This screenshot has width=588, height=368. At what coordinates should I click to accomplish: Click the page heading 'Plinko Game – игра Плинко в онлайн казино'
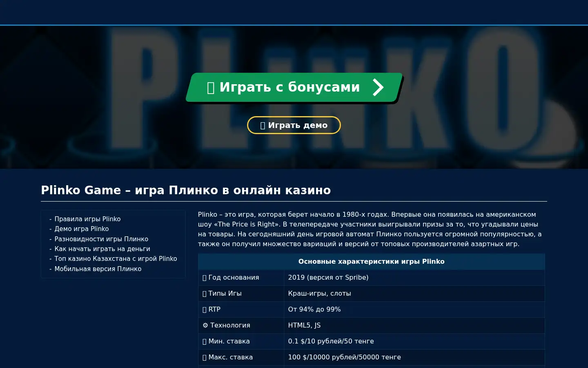click(x=186, y=190)
